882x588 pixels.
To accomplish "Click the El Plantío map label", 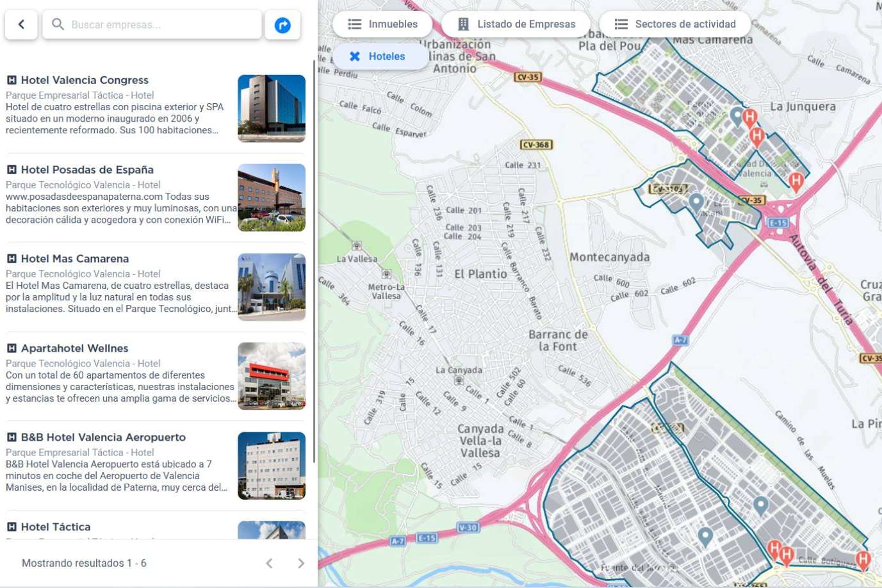I will point(480,274).
